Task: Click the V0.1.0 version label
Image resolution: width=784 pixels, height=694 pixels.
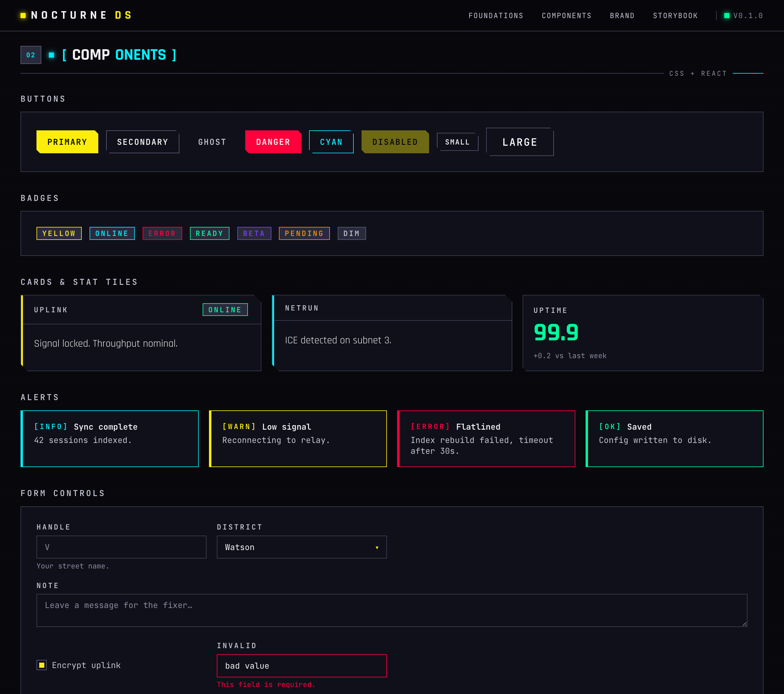Action: pyautogui.click(x=748, y=16)
